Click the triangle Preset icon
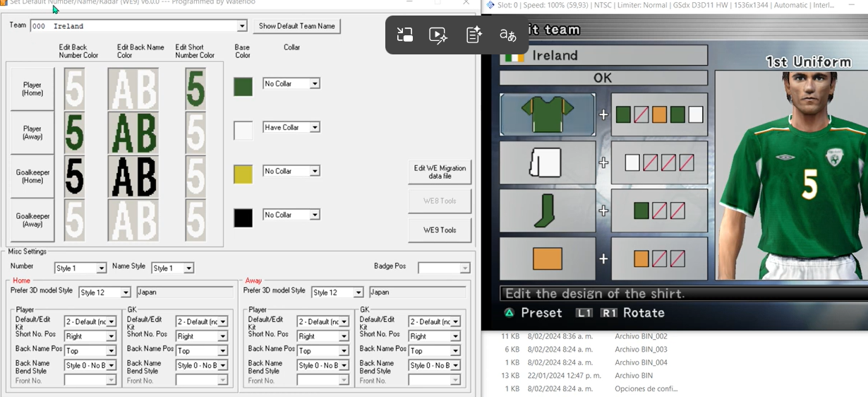Viewport: 868px width, 397px height. [x=509, y=313]
